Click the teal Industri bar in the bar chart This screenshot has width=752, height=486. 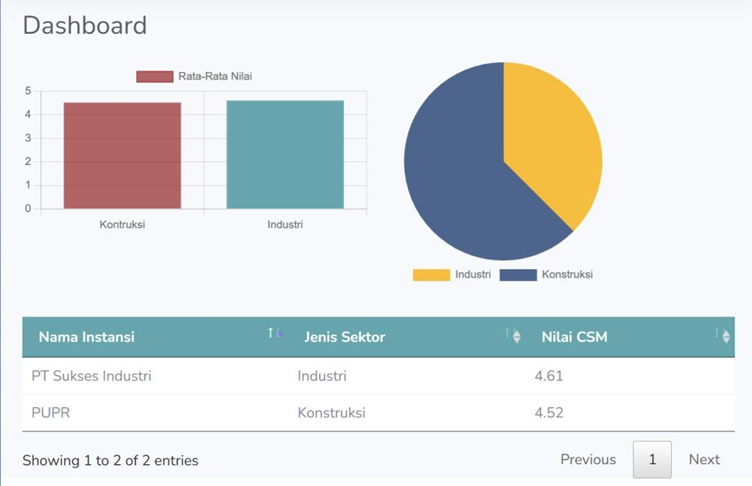pos(285,155)
